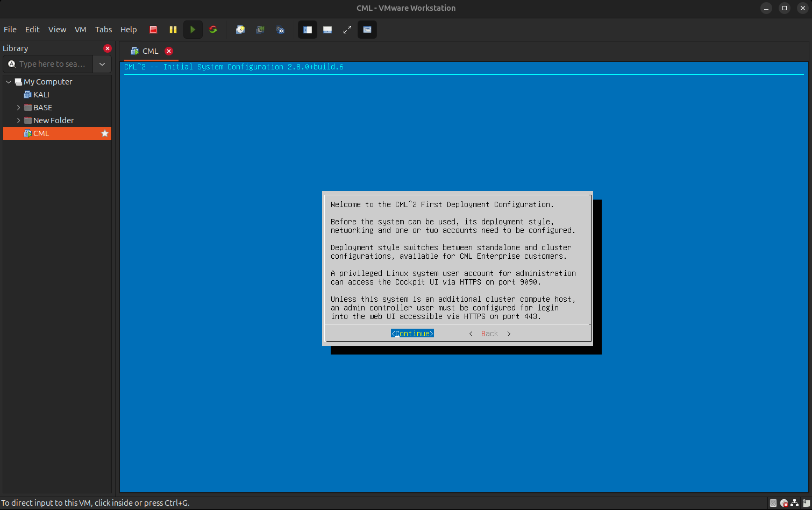The width and height of the screenshot is (812, 510).
Task: Enter full screen mode
Action: click(x=347, y=30)
